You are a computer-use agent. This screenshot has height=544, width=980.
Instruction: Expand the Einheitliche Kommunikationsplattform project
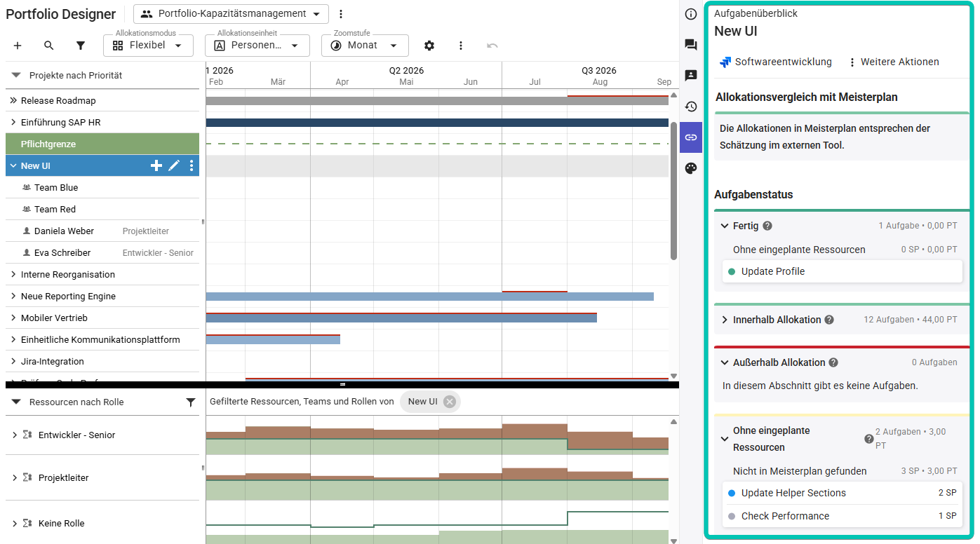click(x=13, y=340)
